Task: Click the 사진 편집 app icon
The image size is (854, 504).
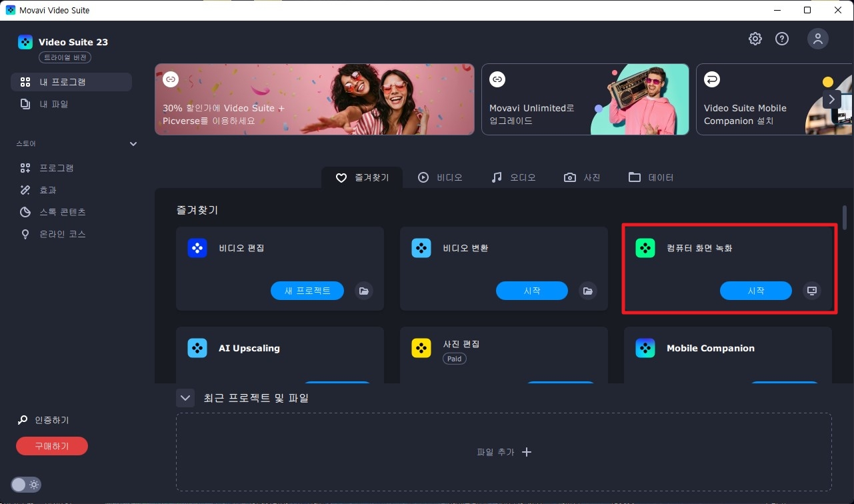Action: [421, 348]
